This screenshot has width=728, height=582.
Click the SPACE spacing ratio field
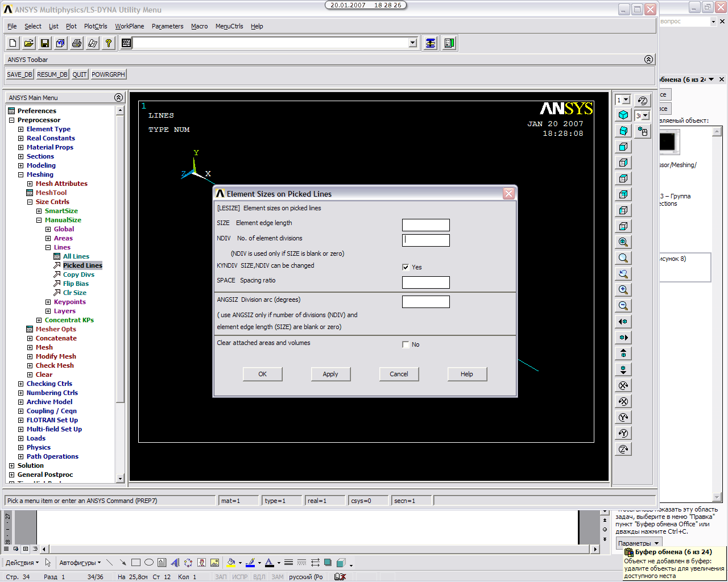[x=426, y=282]
